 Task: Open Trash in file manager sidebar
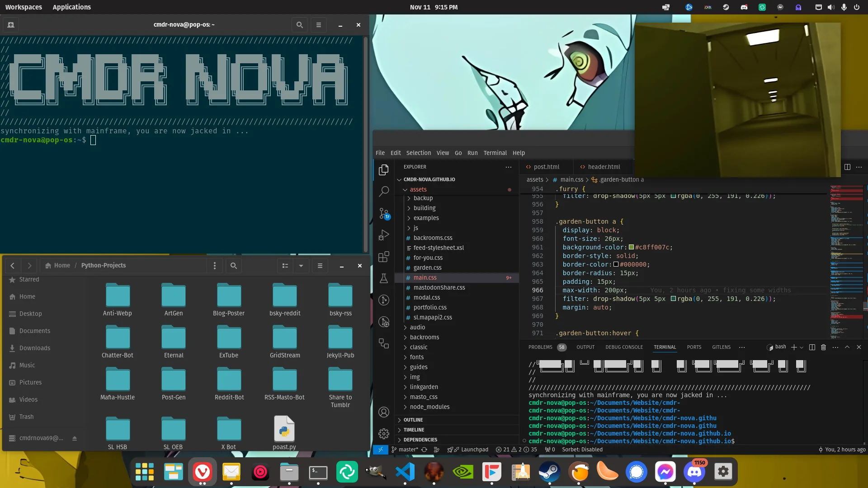click(26, 417)
